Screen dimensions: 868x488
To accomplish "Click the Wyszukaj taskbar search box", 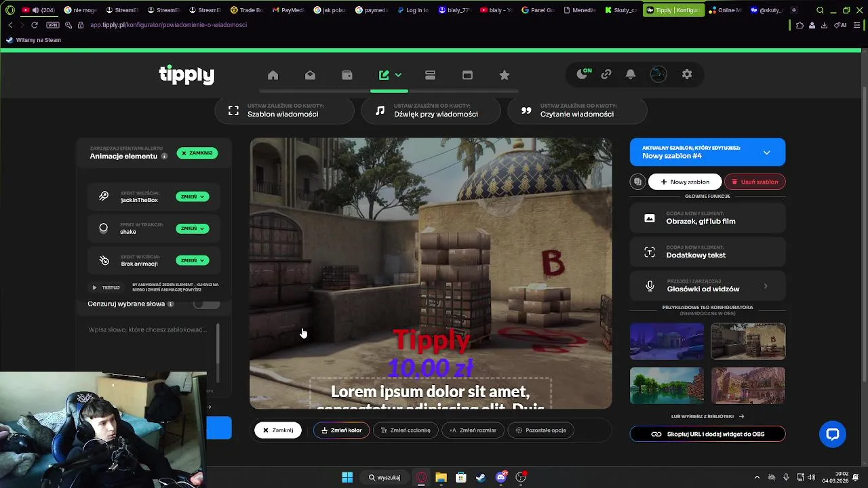I will (x=384, y=477).
